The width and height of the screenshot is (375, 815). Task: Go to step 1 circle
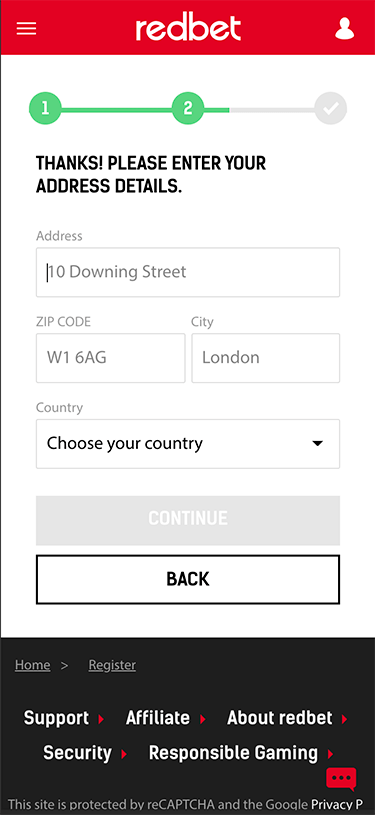click(45, 108)
